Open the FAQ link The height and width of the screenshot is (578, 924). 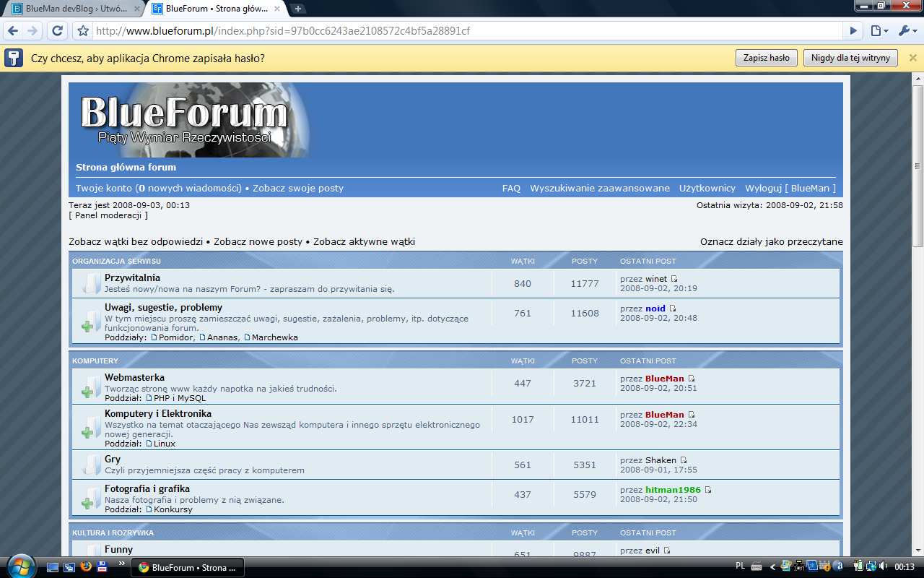(x=511, y=189)
